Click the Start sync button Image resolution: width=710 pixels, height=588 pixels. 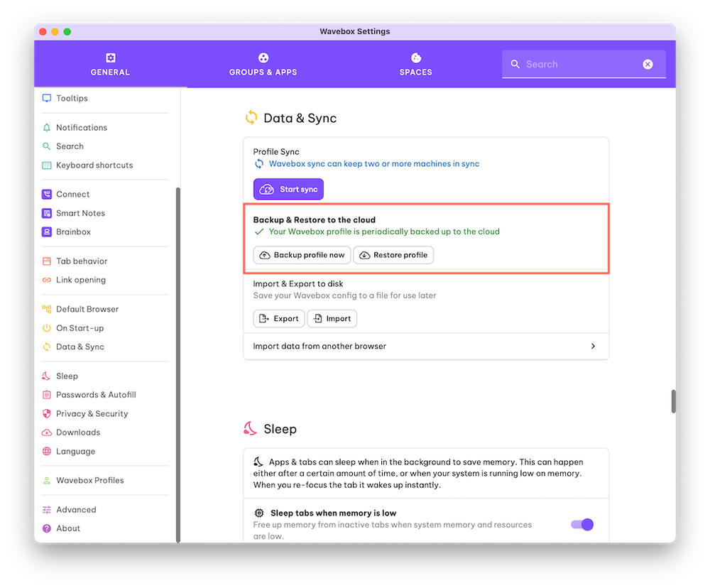[288, 189]
